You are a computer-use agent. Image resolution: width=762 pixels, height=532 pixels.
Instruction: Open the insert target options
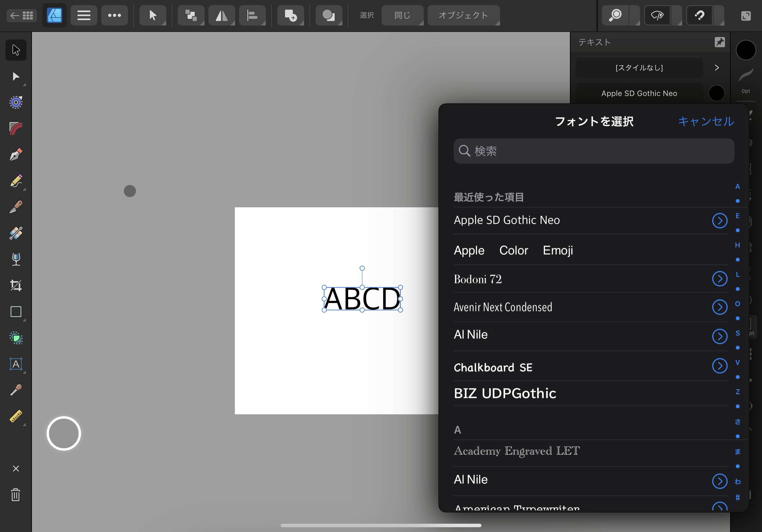[x=290, y=15]
